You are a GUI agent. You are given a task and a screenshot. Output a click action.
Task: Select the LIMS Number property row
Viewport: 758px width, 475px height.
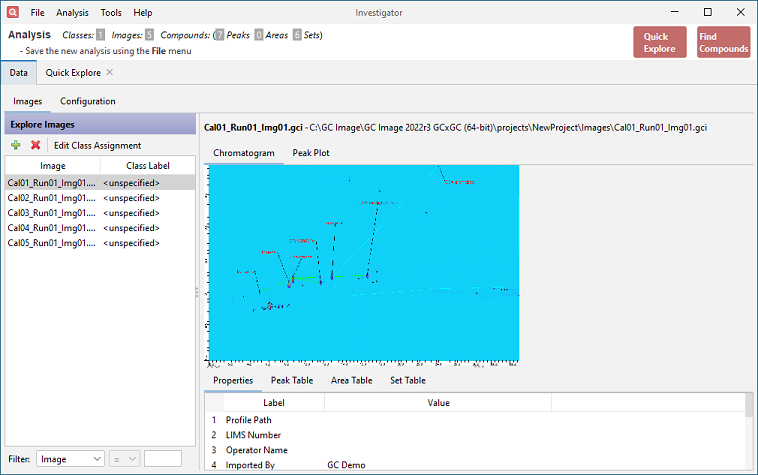click(475, 435)
